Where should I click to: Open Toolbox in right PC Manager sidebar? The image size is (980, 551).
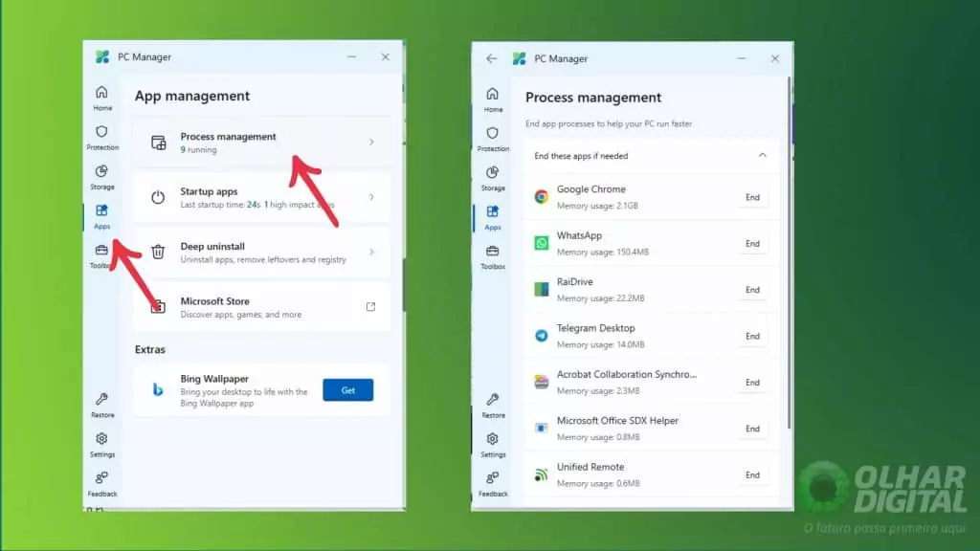pos(493,257)
